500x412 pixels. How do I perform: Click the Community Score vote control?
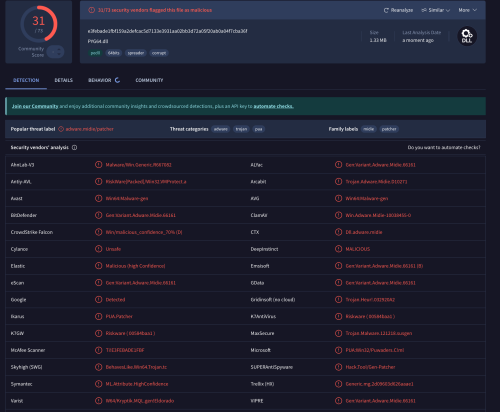click(55, 52)
